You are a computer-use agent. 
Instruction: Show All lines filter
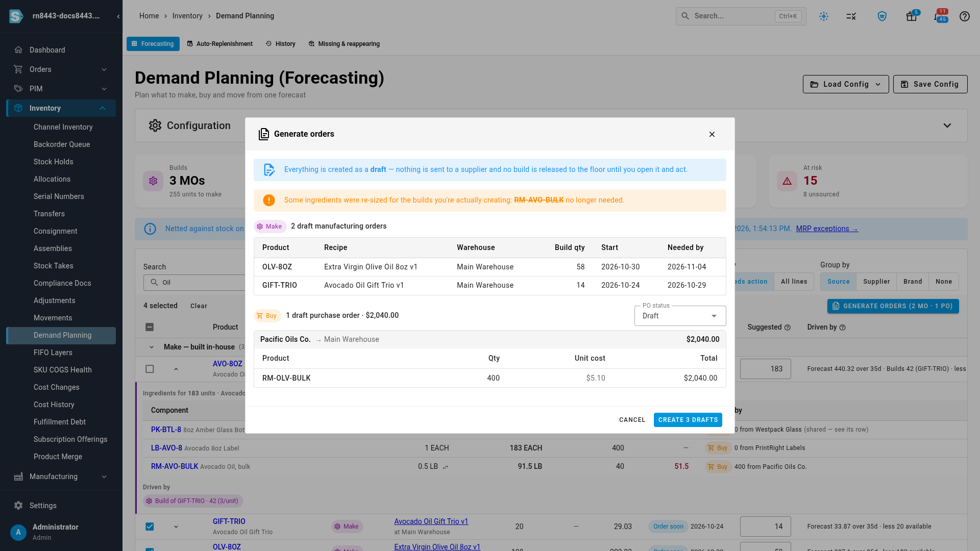coord(794,282)
